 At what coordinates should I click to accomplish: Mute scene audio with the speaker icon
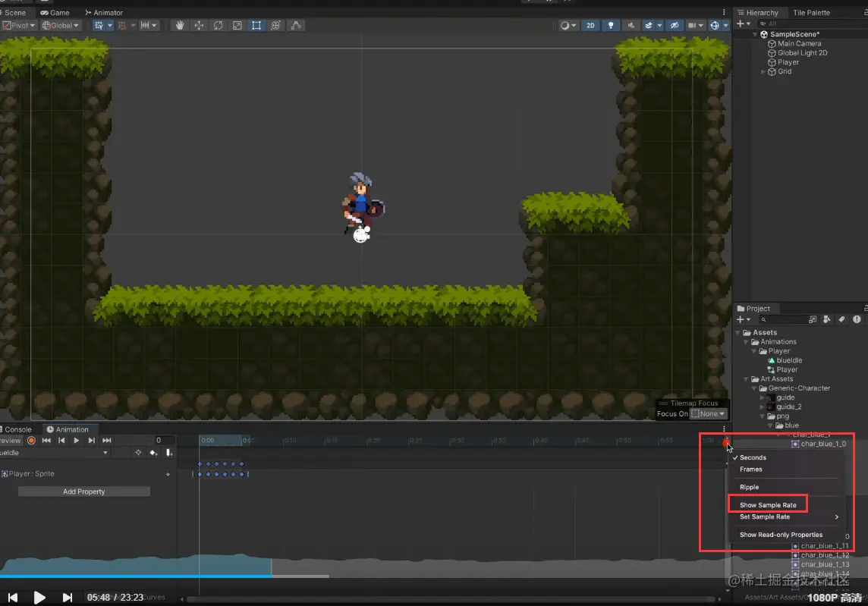pos(631,26)
